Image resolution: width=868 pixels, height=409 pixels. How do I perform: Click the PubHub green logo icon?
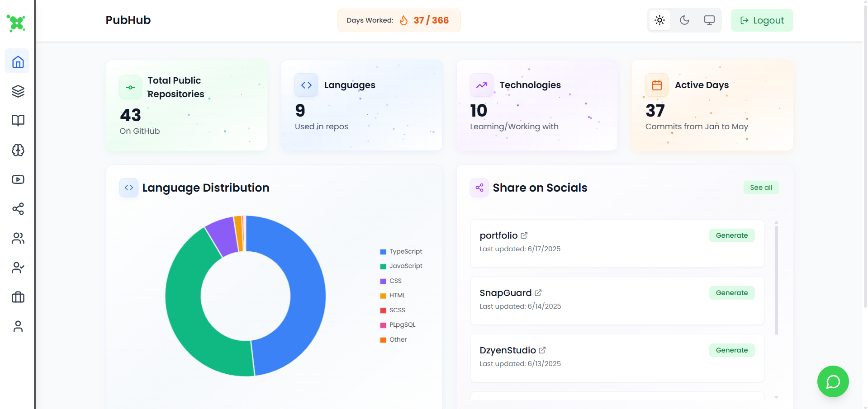tap(16, 23)
